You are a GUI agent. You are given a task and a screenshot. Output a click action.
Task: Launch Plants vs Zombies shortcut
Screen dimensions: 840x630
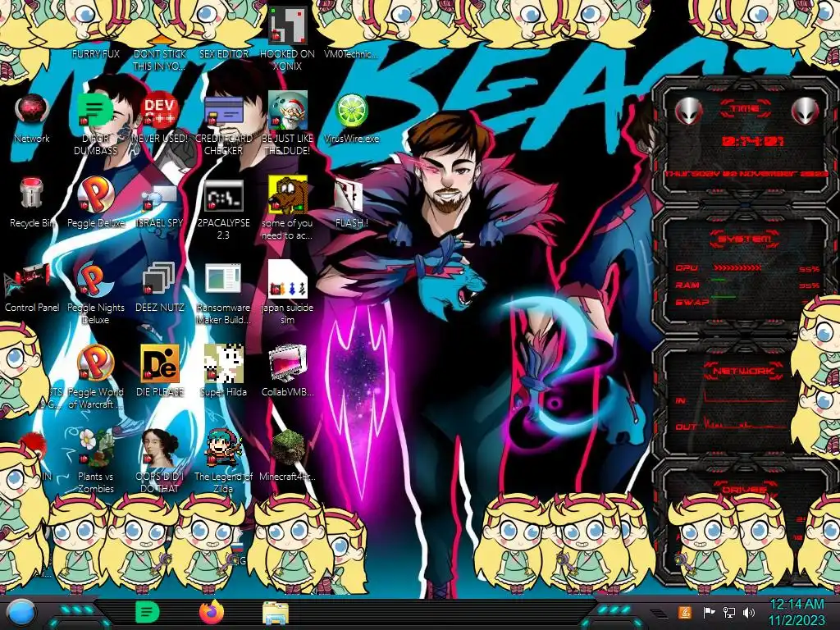[x=95, y=448]
